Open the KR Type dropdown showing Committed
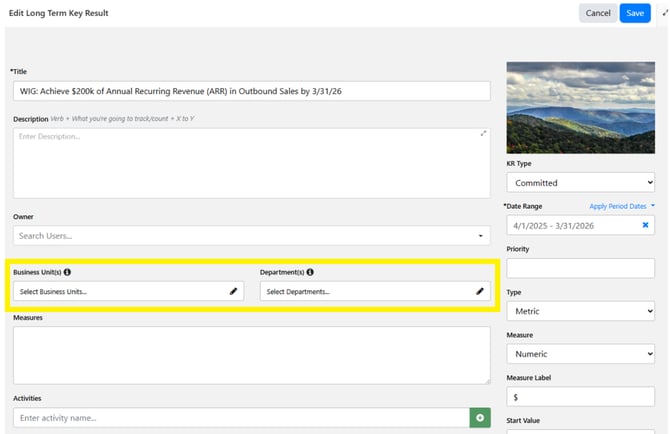This screenshot has height=434, width=670. point(580,183)
